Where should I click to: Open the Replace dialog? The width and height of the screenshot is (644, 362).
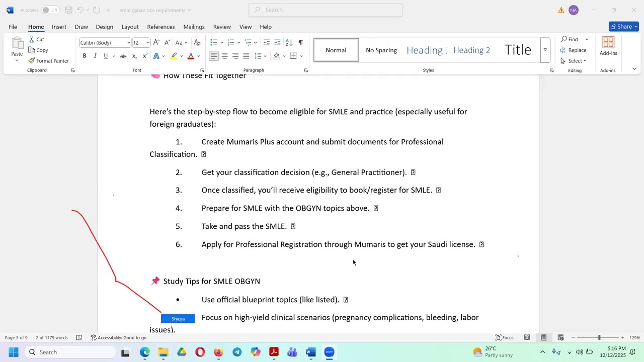coord(573,50)
